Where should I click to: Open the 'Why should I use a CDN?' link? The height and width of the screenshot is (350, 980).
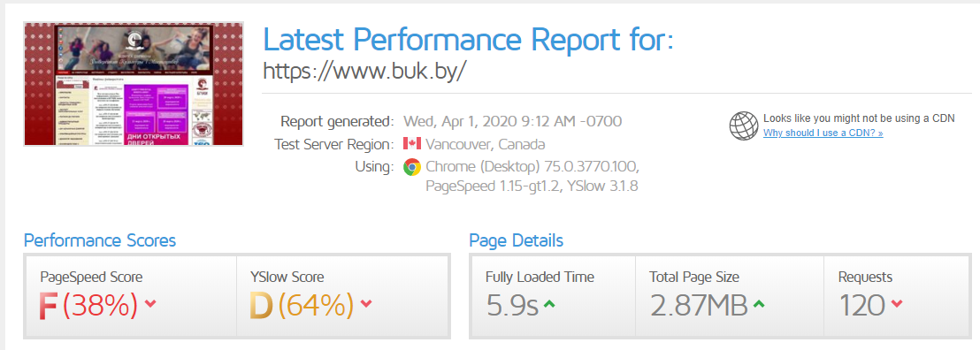823,133
